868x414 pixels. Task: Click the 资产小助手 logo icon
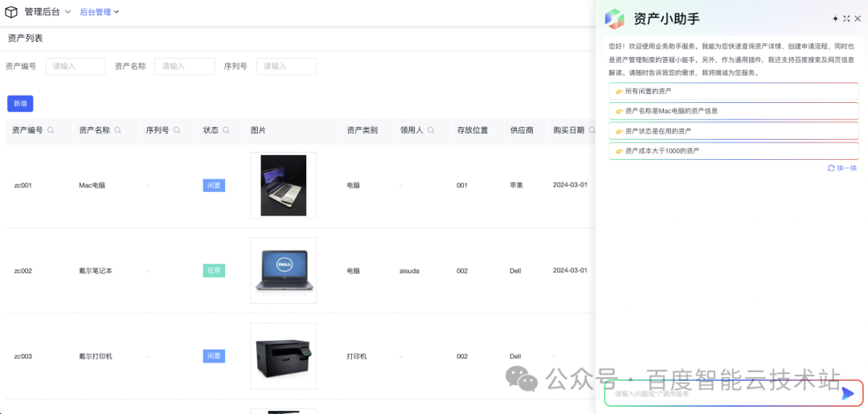[615, 18]
